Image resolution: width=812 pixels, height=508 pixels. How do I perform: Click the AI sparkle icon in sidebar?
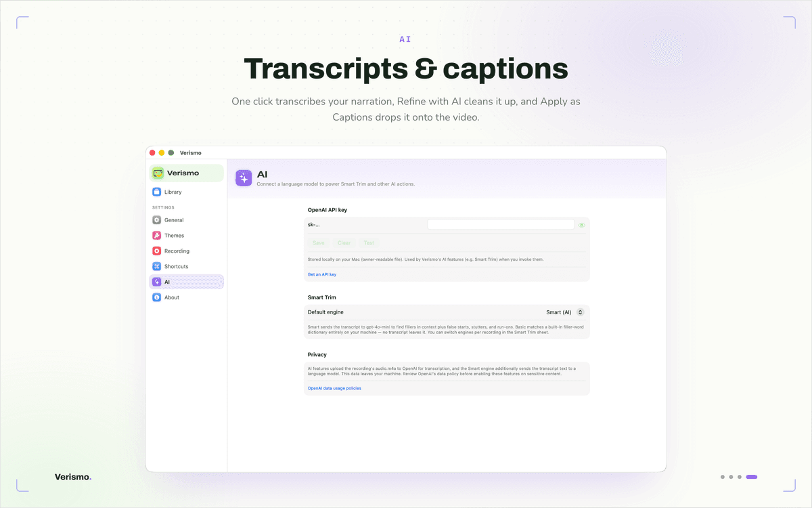pyautogui.click(x=157, y=282)
